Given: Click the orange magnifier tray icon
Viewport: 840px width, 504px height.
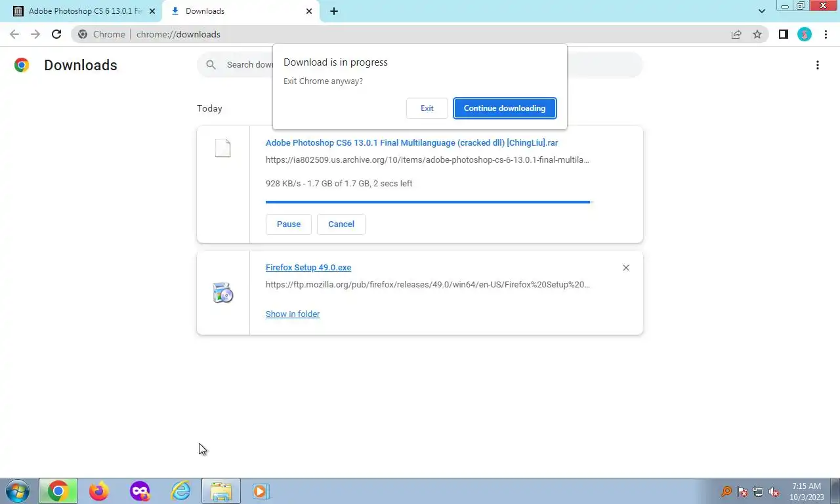Looking at the screenshot, I should coord(726,492).
